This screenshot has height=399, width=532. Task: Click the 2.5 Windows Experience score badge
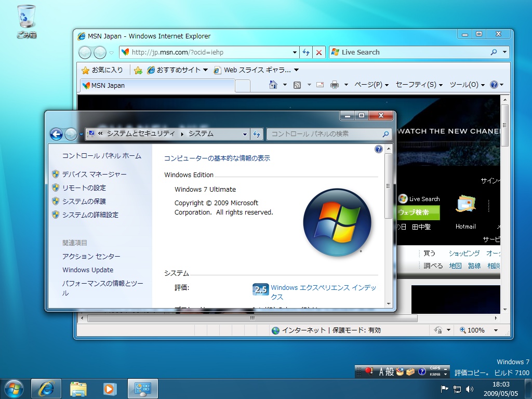point(261,289)
